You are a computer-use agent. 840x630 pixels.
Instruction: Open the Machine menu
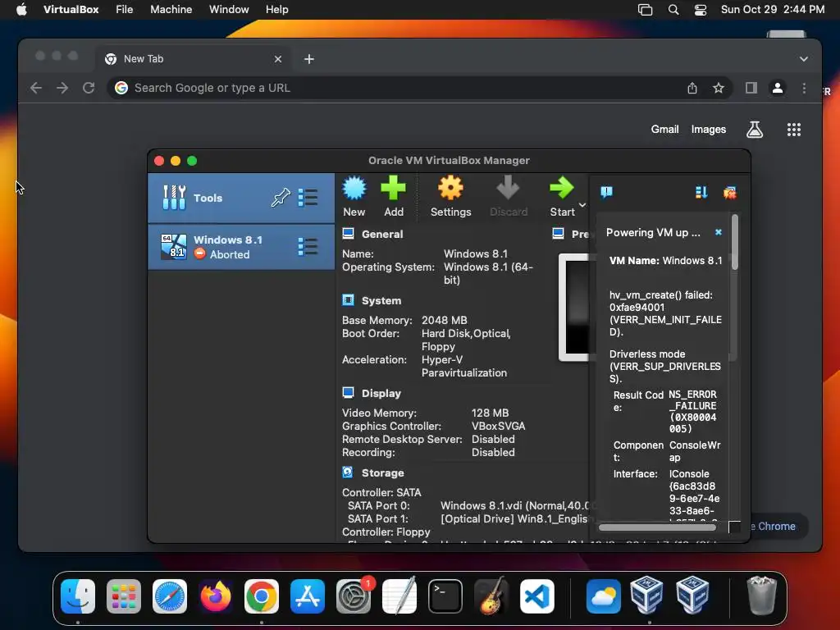click(171, 9)
